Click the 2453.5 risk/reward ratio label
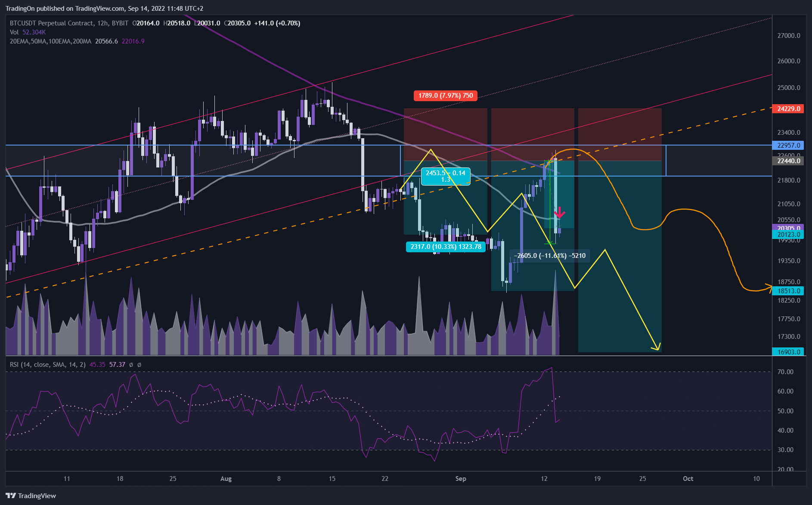The width and height of the screenshot is (812, 505). pos(446,176)
